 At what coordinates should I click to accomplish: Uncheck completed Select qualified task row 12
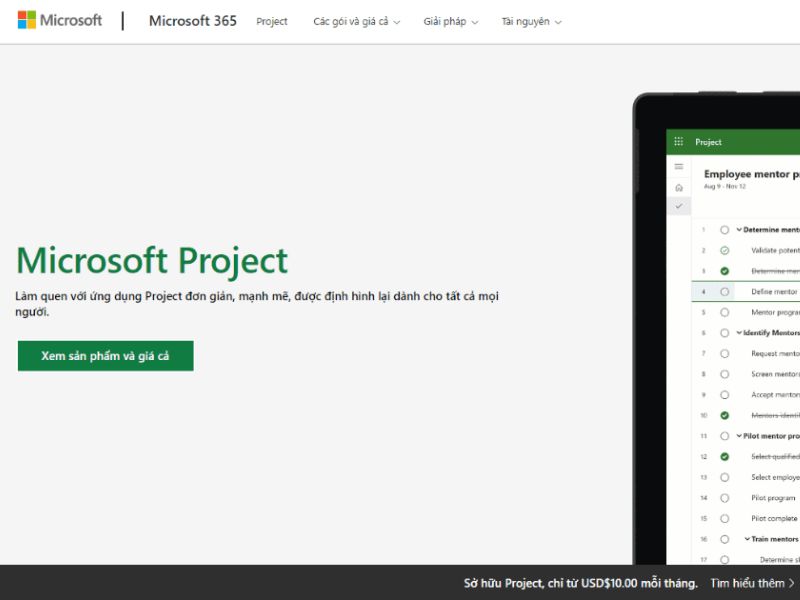tap(724, 457)
